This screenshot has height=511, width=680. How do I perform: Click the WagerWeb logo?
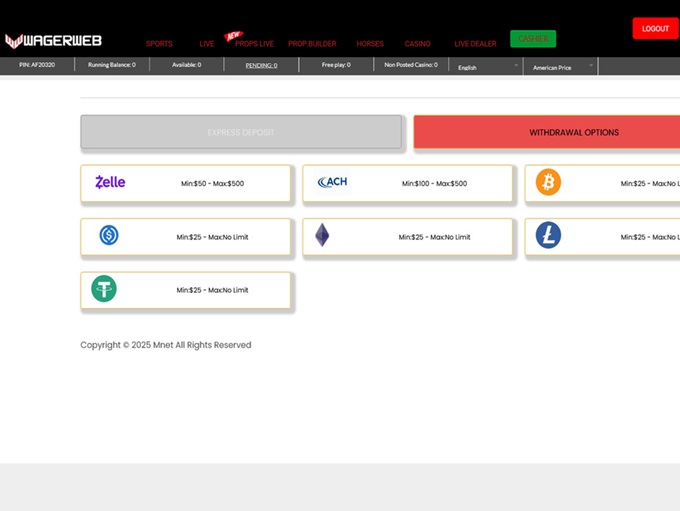click(54, 41)
